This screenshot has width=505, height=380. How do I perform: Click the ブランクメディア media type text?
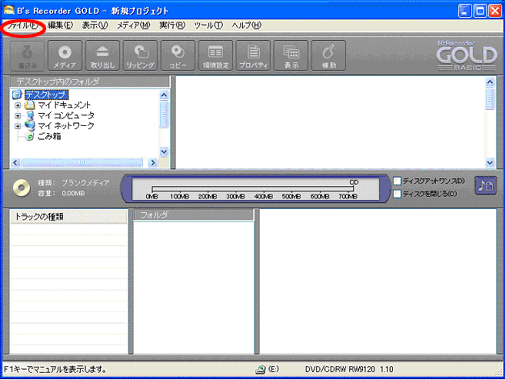click(86, 183)
